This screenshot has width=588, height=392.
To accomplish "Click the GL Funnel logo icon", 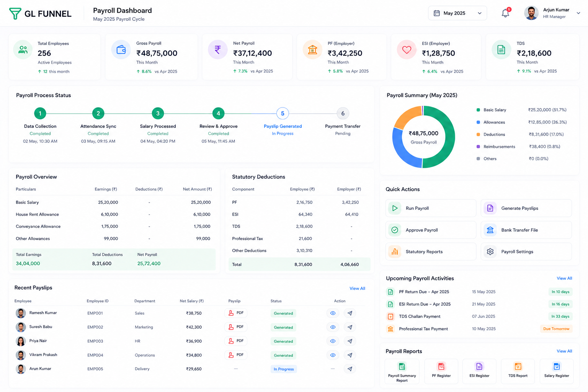I will tap(15, 13).
